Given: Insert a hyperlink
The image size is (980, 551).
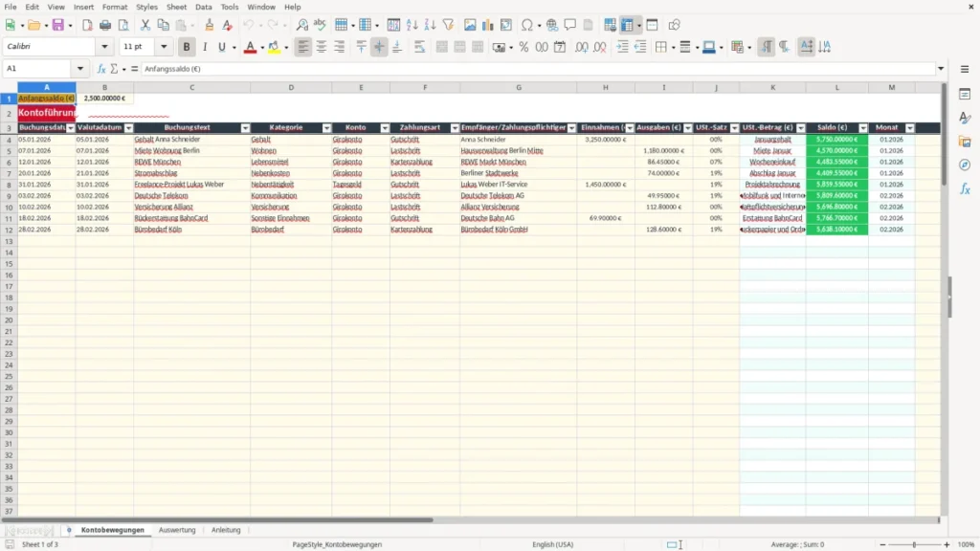Looking at the screenshot, I should [x=552, y=25].
